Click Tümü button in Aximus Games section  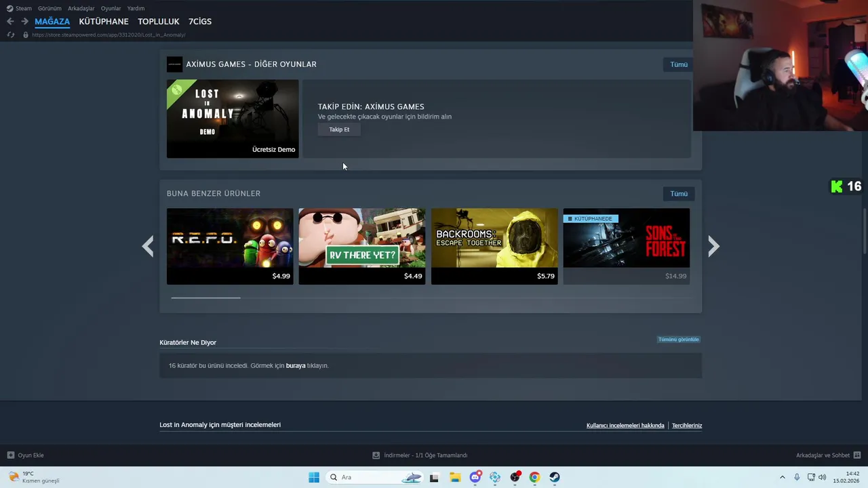point(679,64)
